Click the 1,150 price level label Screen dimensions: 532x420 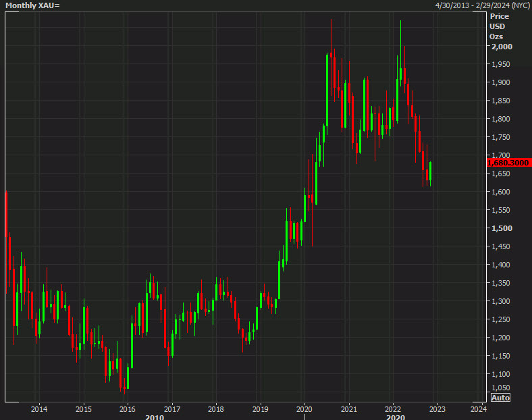501,357
